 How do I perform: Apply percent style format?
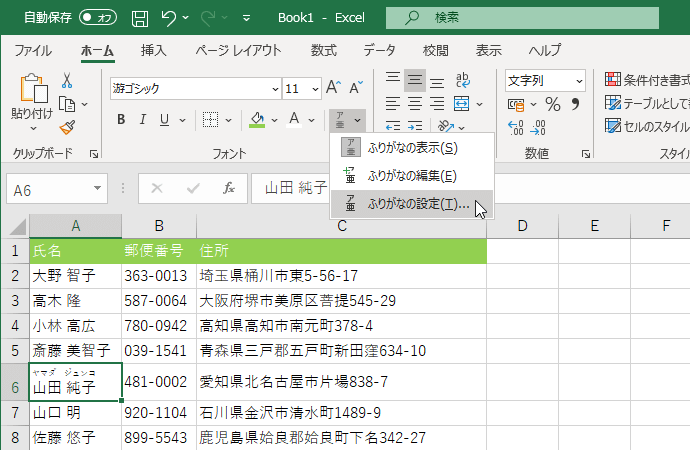pyautogui.click(x=553, y=105)
